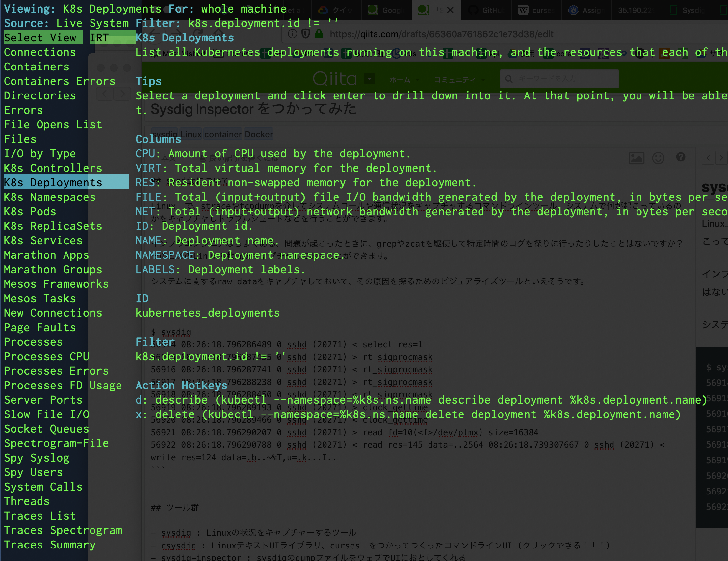Click the shield tracking-protection icon in address bar
This screenshot has height=561, width=728.
coord(306,34)
